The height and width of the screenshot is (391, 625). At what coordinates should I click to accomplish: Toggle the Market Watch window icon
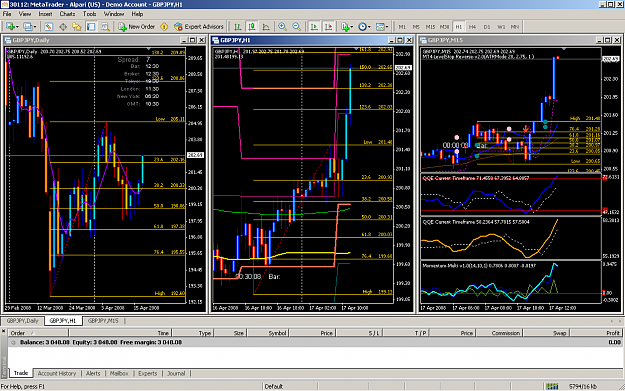pos(49,27)
